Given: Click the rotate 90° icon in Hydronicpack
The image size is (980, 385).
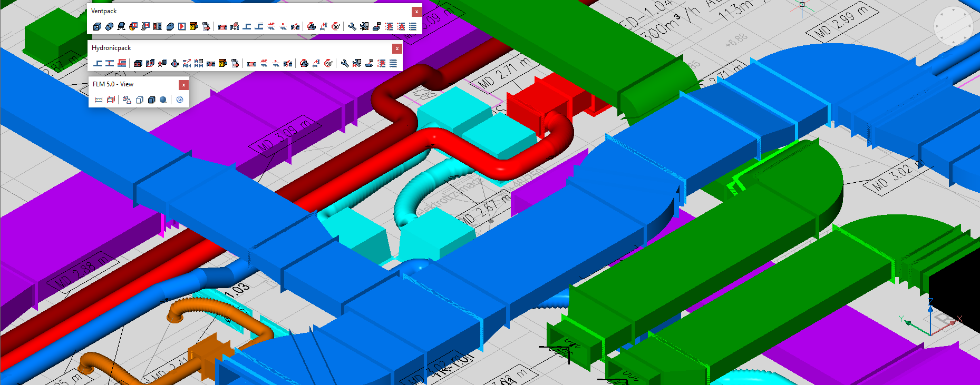Looking at the screenshot, I should point(328,63).
